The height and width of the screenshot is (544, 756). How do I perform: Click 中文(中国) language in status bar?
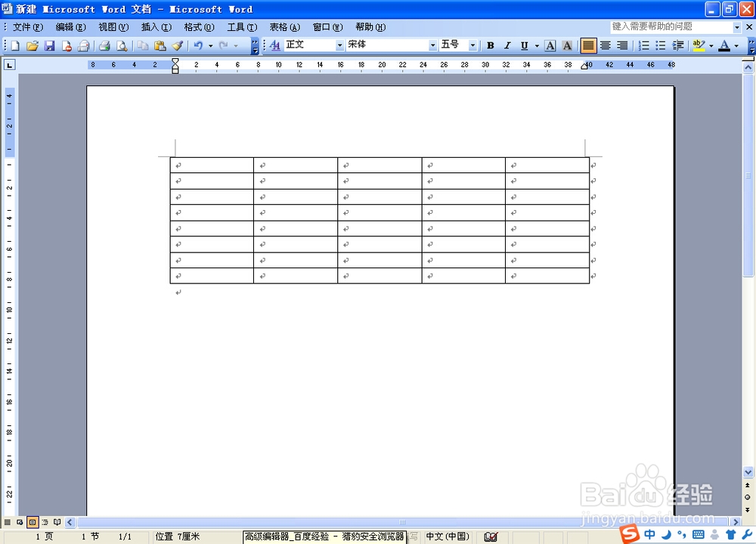(448, 536)
